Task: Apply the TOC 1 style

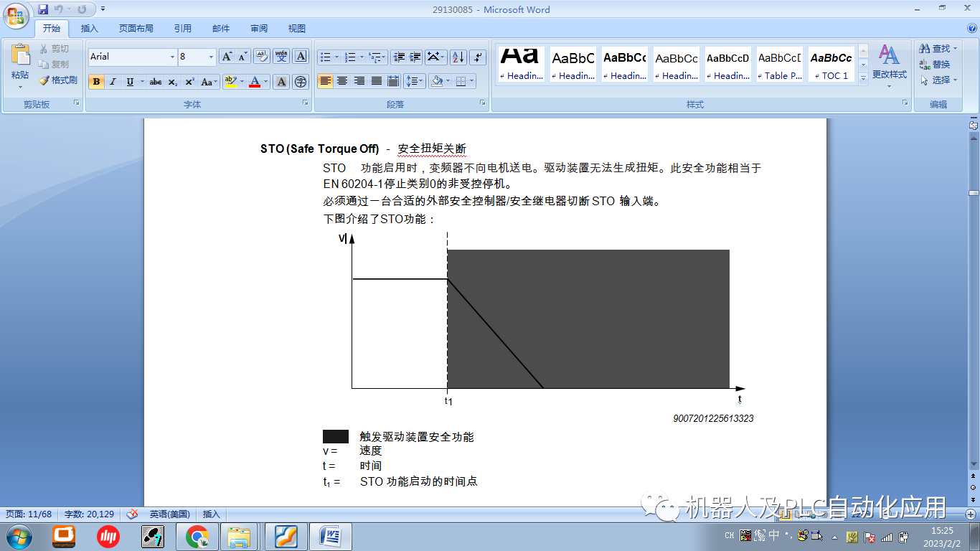Action: pyautogui.click(x=831, y=63)
